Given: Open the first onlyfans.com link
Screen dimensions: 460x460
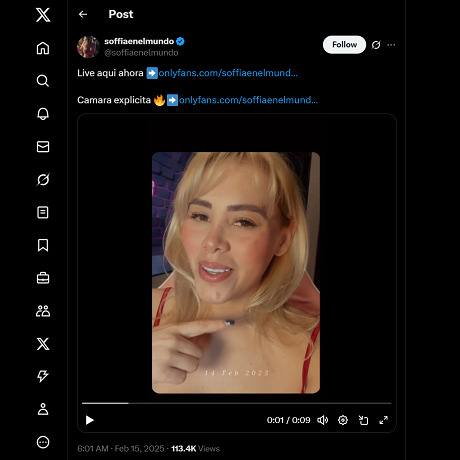Looking at the screenshot, I should point(228,73).
